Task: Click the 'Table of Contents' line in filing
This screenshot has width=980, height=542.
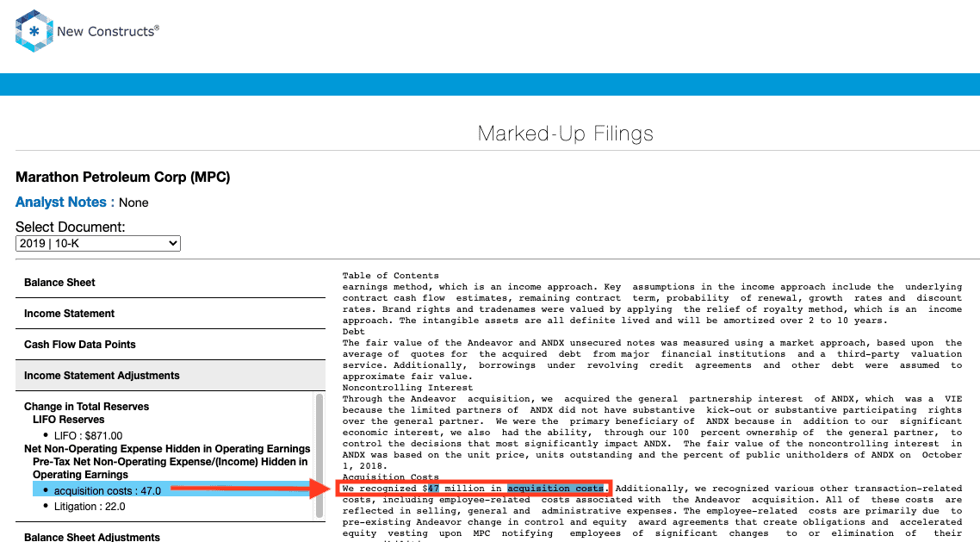Action: pos(391,276)
